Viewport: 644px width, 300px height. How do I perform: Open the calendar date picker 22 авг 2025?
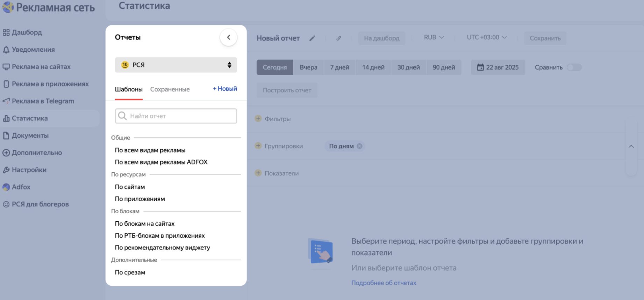[498, 67]
